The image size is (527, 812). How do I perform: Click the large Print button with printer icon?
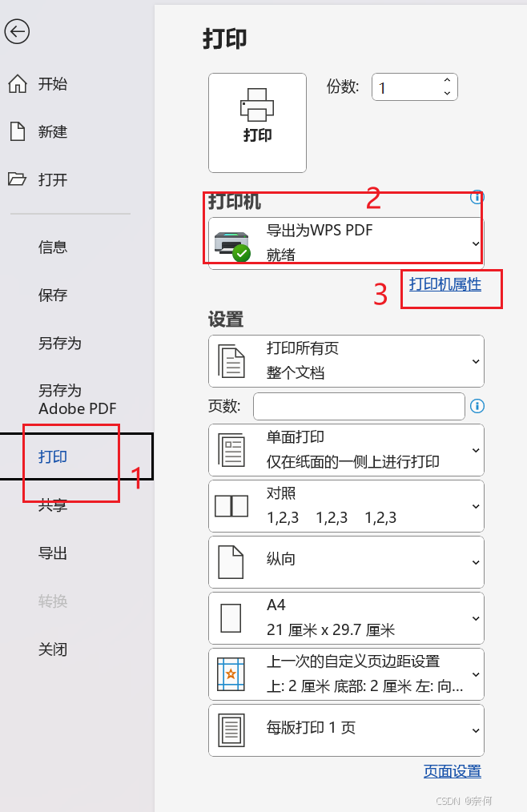pyautogui.click(x=257, y=123)
